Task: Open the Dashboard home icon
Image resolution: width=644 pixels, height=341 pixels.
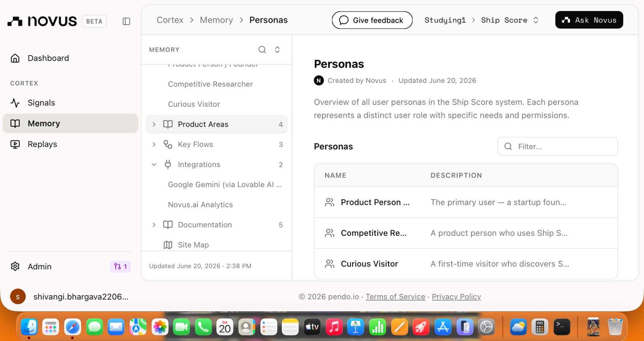Action: 15,58
